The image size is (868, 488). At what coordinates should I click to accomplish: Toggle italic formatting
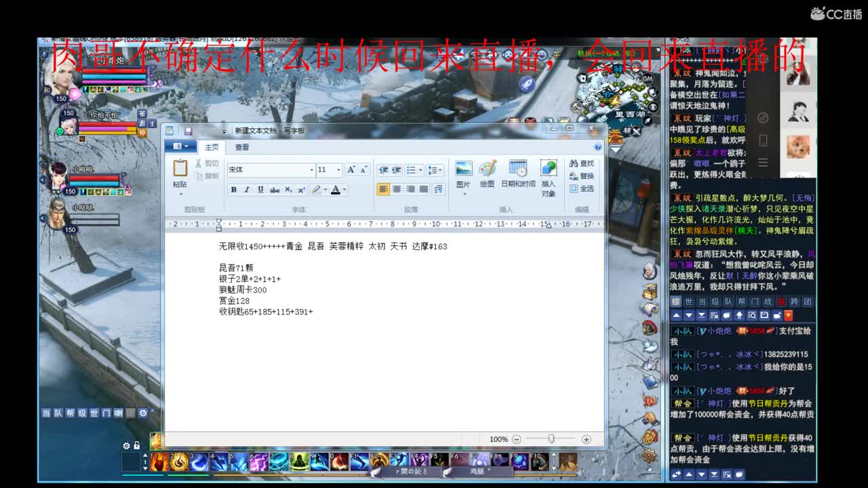[x=247, y=190]
